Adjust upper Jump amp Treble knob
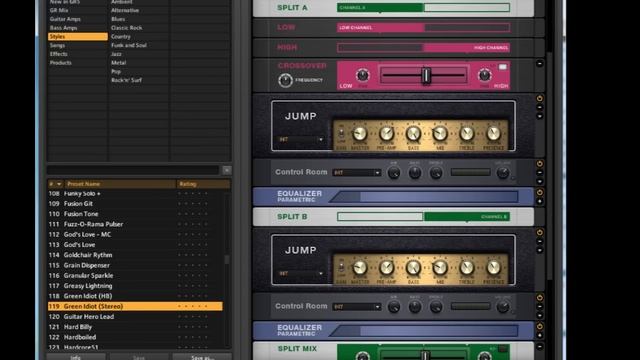 [467, 133]
